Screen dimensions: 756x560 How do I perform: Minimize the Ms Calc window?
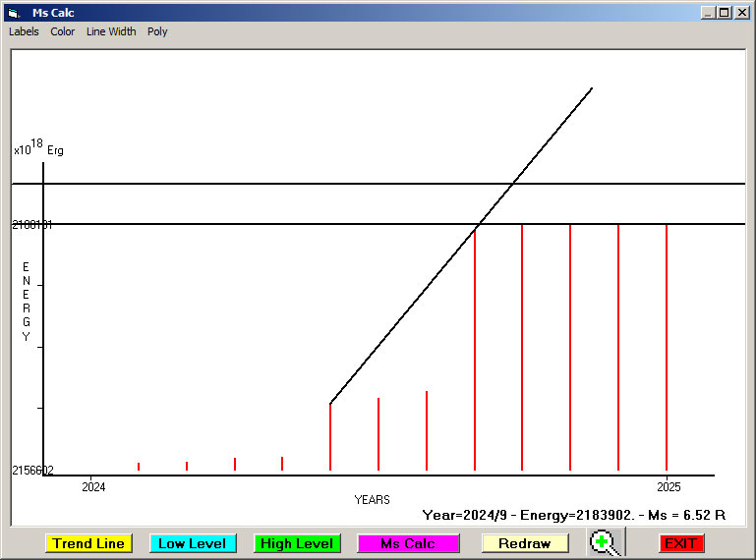pyautogui.click(x=708, y=13)
